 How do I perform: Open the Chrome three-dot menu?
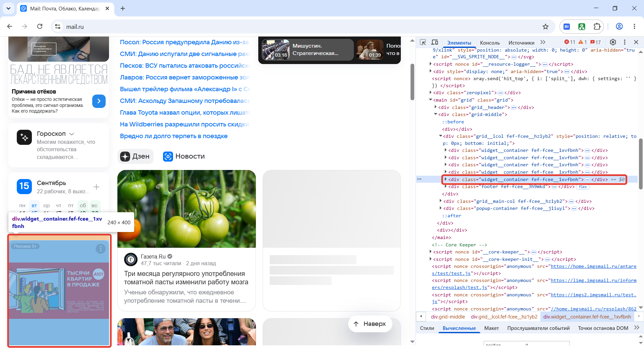(x=634, y=26)
